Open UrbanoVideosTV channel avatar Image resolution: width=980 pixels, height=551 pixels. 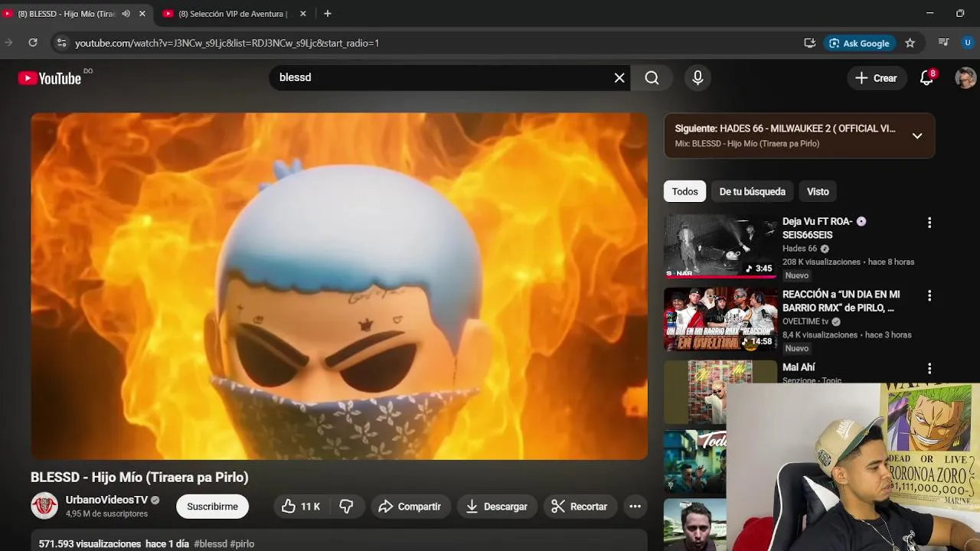coord(44,506)
